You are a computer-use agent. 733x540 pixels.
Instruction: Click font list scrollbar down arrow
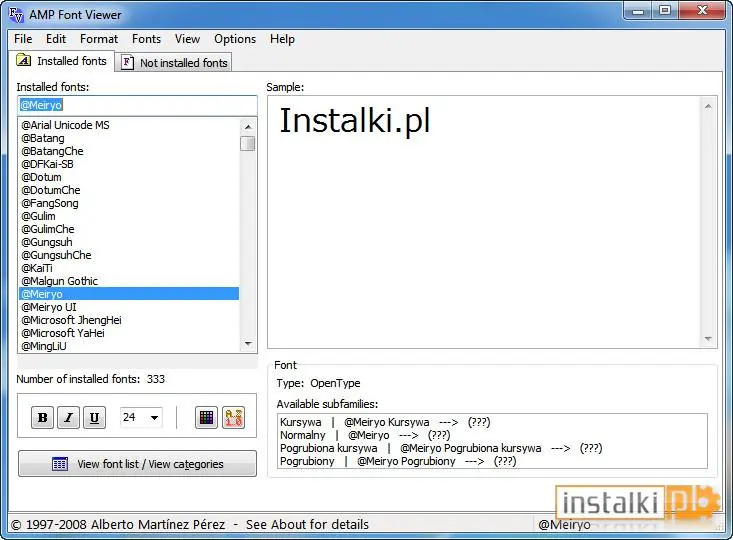[248, 344]
